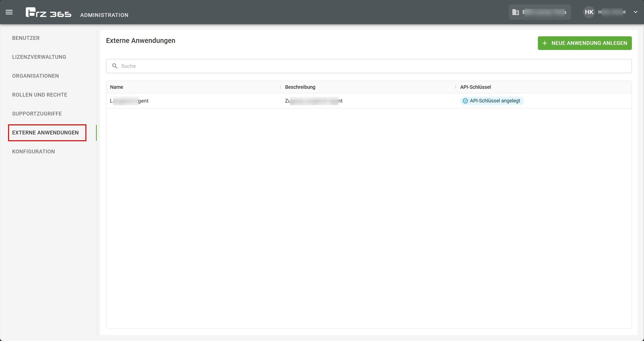Open Rollen und Rechte
644x341 pixels.
tap(40, 95)
